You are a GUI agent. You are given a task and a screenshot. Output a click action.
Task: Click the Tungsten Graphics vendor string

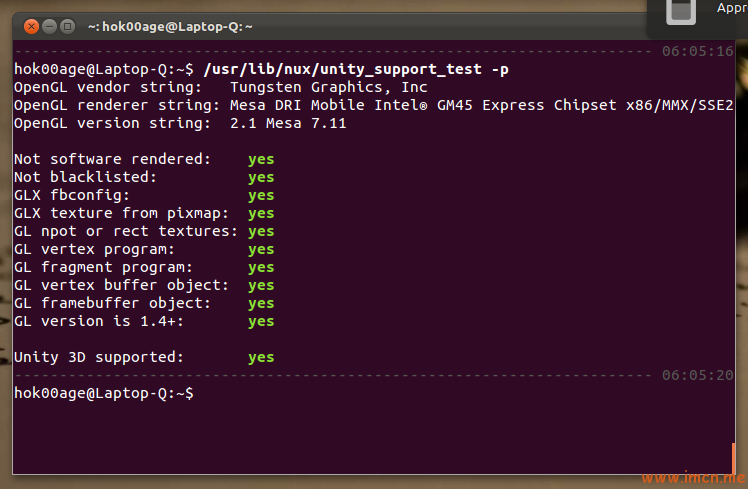[x=329, y=88]
